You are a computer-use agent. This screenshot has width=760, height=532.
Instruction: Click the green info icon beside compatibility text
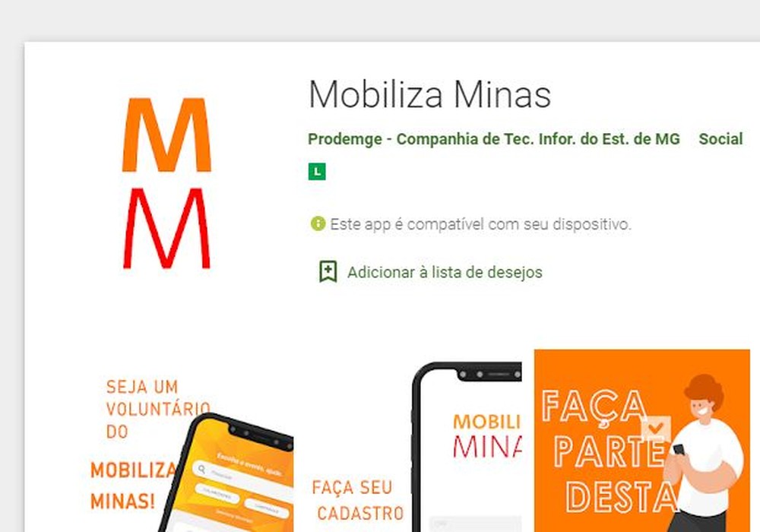pyautogui.click(x=318, y=224)
